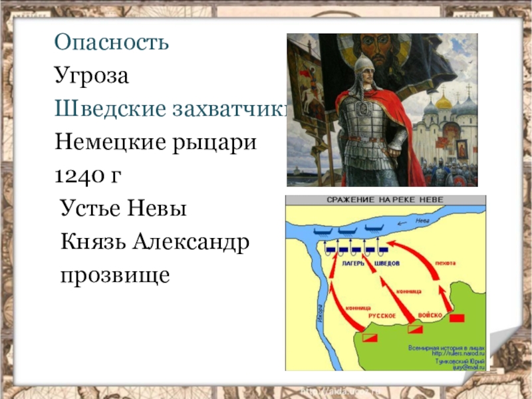
Task: Open the painting of the armored prince
Action: [382, 110]
